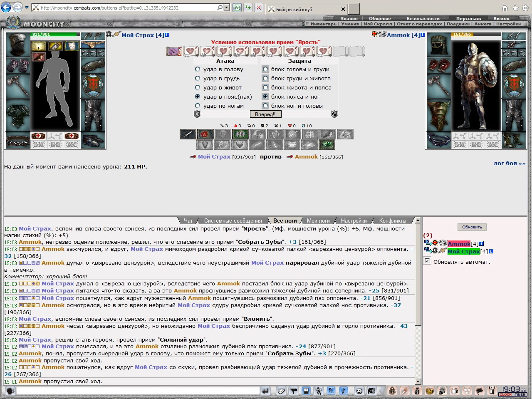The width and height of the screenshot is (532, 399).
Task: Click Мой Страх name in the player list
Action: 464,251
